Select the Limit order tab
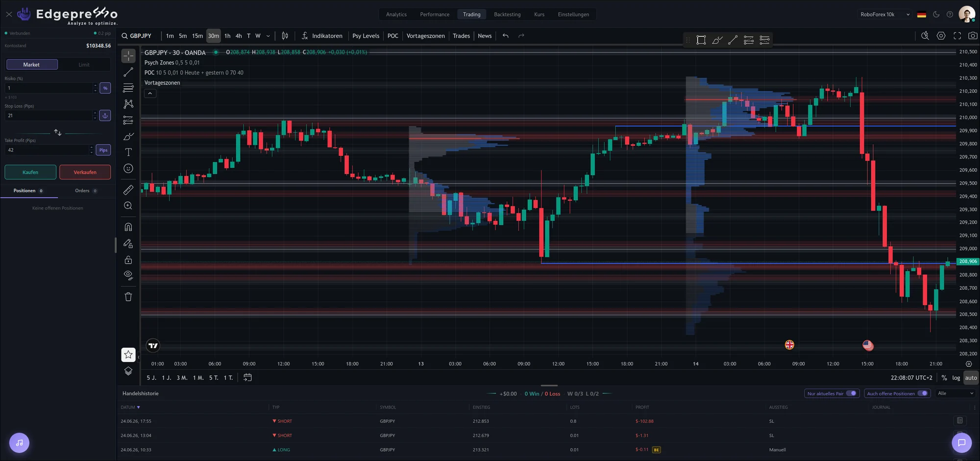The height and width of the screenshot is (461, 980). [84, 65]
